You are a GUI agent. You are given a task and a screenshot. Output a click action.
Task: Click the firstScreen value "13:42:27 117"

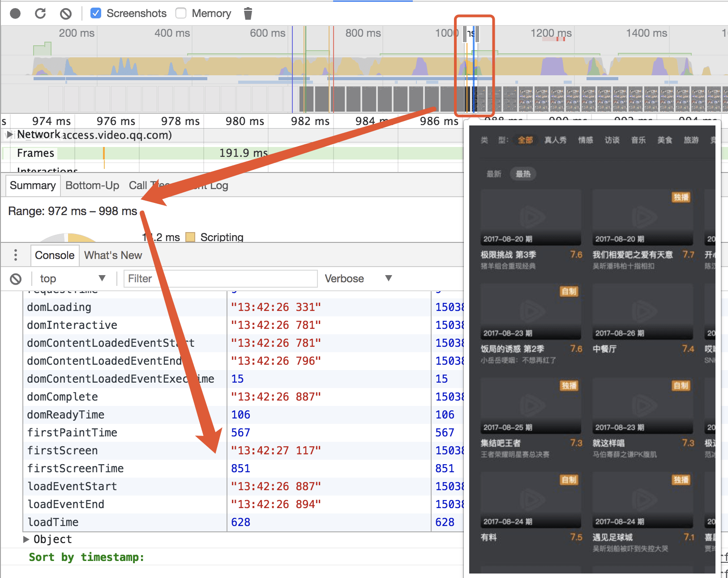click(x=276, y=451)
